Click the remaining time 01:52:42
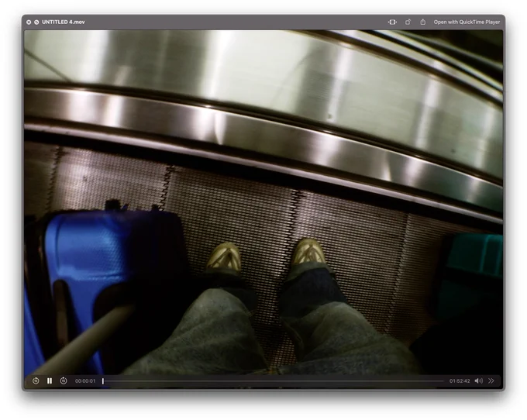 [x=460, y=381]
